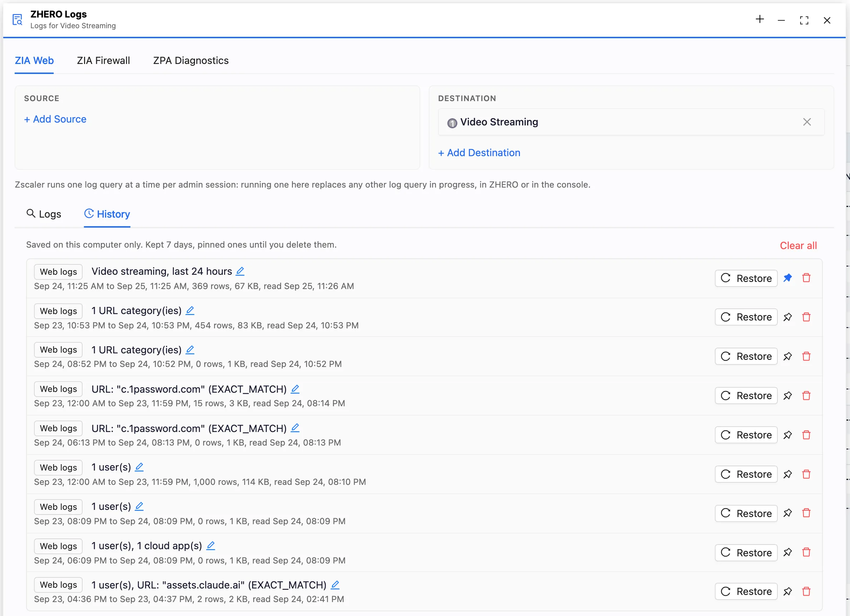850x616 pixels.
Task: Edit the 1 user(s) 1,000 rows entry name
Action: (139, 467)
